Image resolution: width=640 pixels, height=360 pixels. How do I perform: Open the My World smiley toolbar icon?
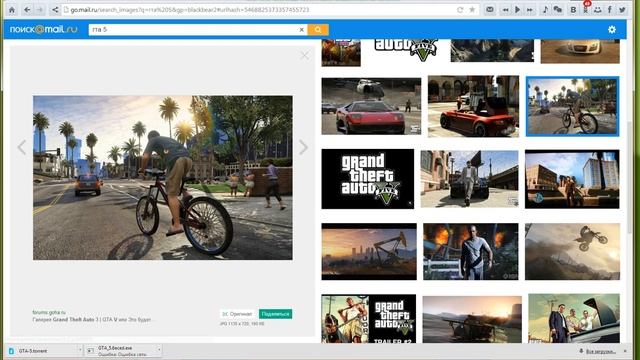(598, 10)
